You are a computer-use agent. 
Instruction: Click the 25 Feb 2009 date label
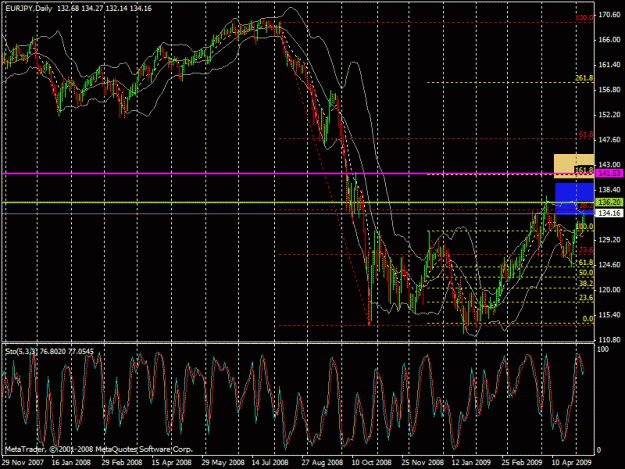point(522,463)
